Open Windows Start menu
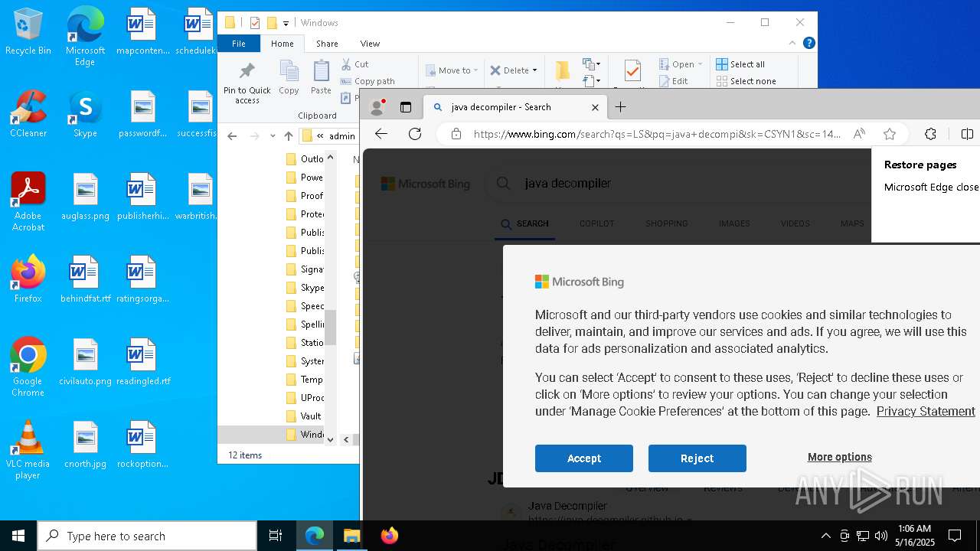 (x=18, y=536)
